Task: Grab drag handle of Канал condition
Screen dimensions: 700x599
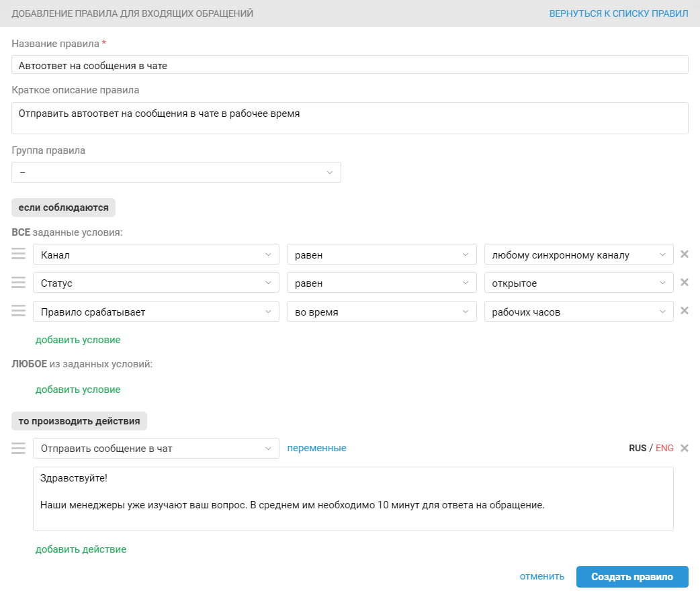Action: coord(18,254)
